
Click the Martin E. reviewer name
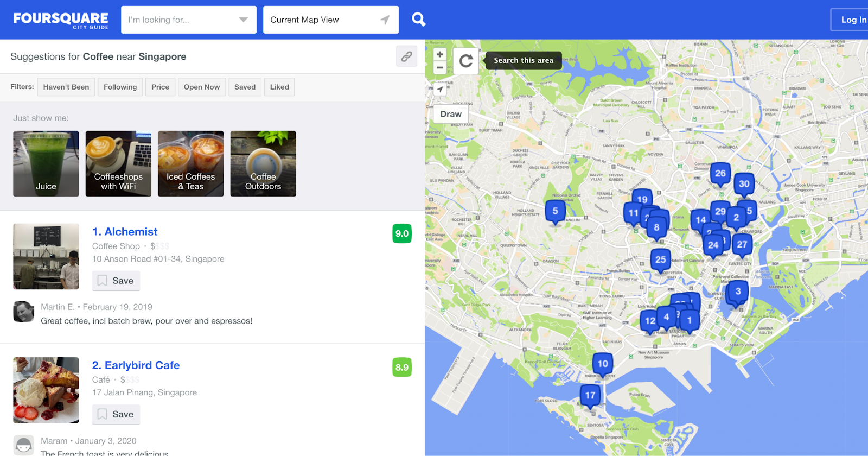tap(58, 307)
